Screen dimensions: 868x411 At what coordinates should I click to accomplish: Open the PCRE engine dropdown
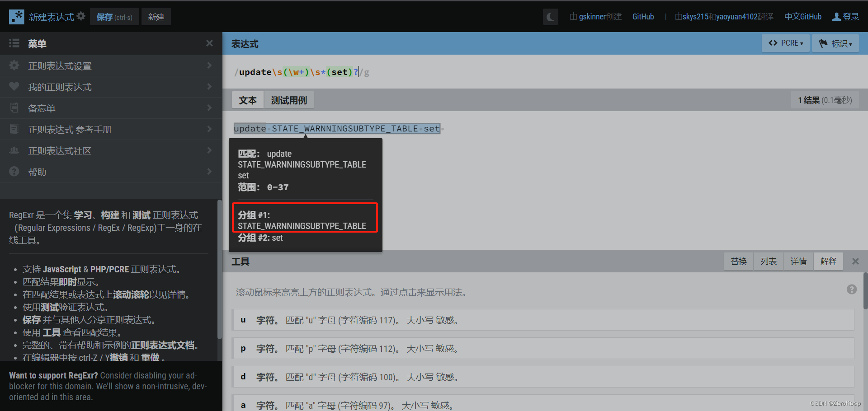click(786, 43)
